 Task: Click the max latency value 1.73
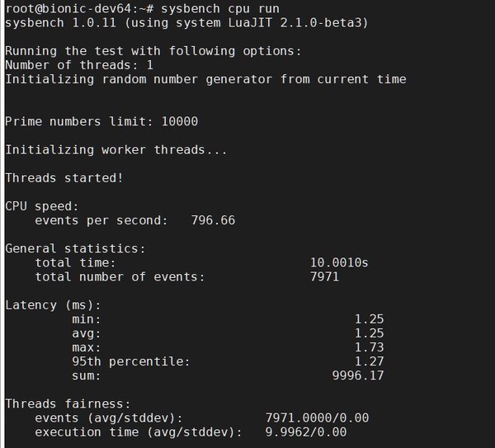pyautogui.click(x=369, y=347)
